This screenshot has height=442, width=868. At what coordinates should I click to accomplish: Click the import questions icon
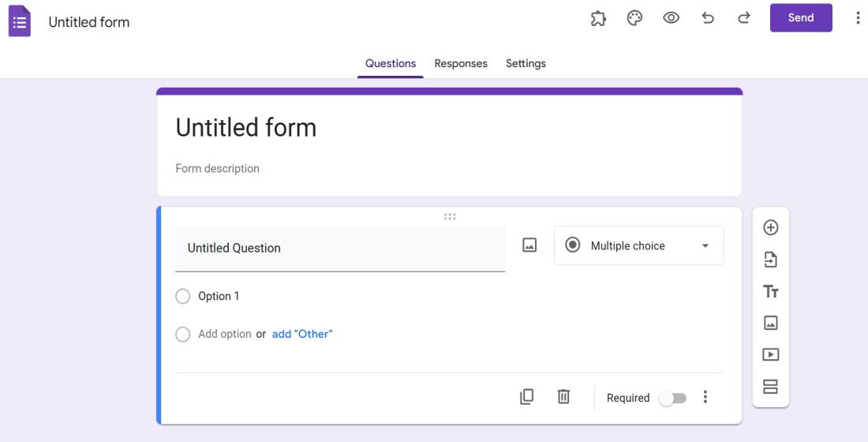tap(771, 260)
